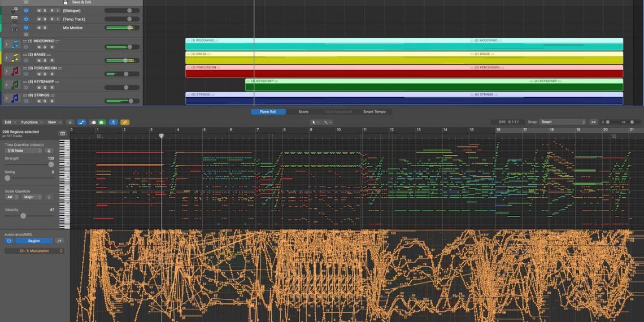Click the WOODWIND track note icon
The image size is (644, 322).
(15, 44)
